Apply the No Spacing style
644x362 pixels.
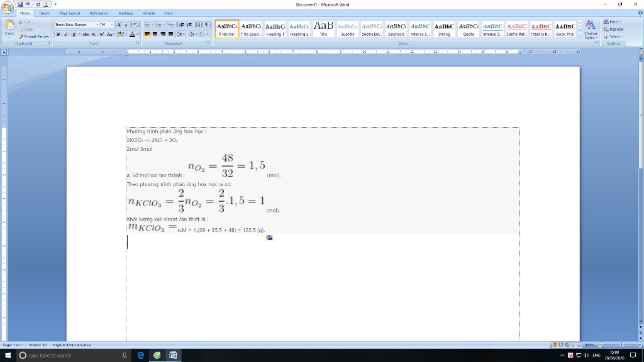tap(251, 29)
